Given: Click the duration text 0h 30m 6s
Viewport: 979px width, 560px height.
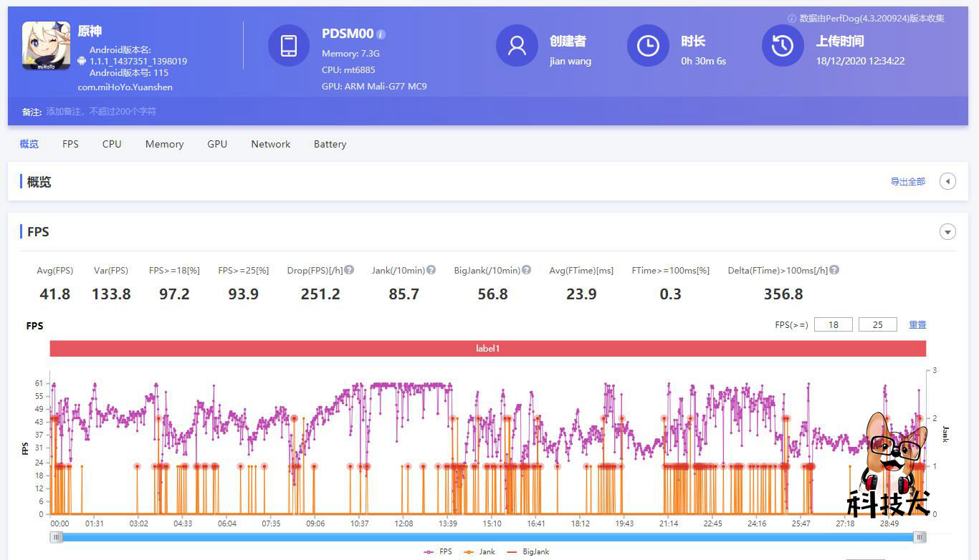Looking at the screenshot, I should click(704, 61).
